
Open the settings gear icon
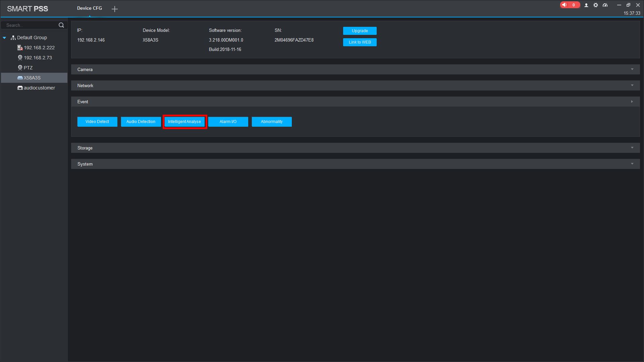click(x=595, y=5)
